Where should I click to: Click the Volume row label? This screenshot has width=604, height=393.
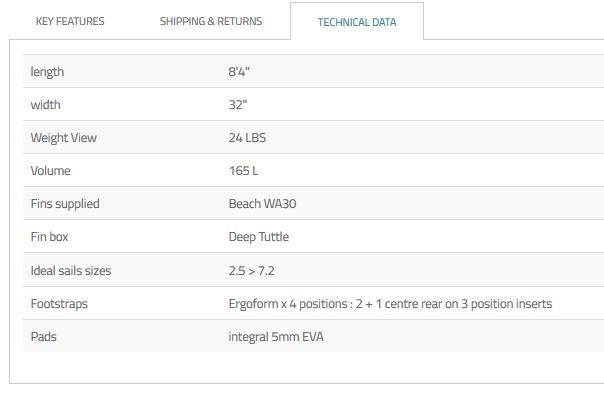pos(50,171)
